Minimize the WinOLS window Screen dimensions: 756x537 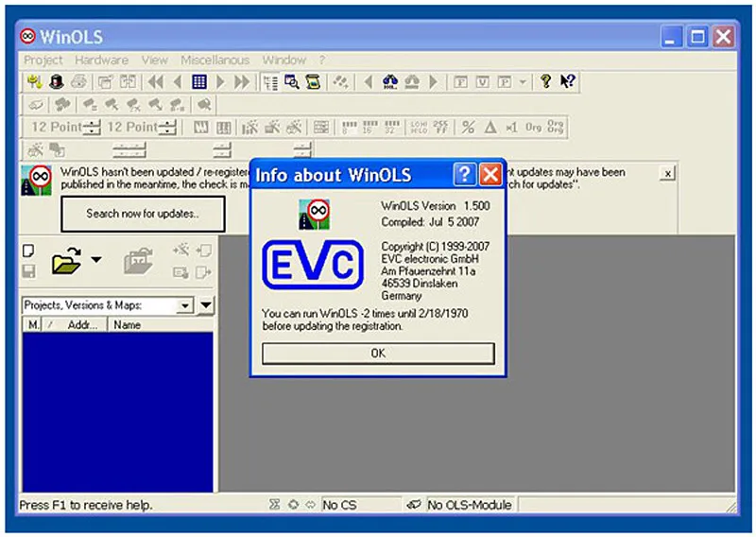671,37
